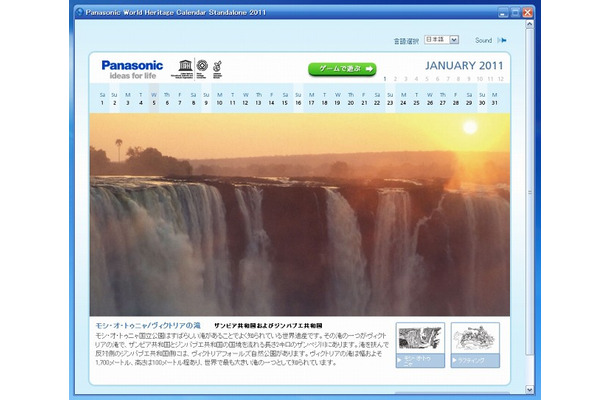The width and height of the screenshot is (610, 400).
Task: Open the Mosi-oa-Tunya waterfall sketch thumbnail
Action: point(421,342)
